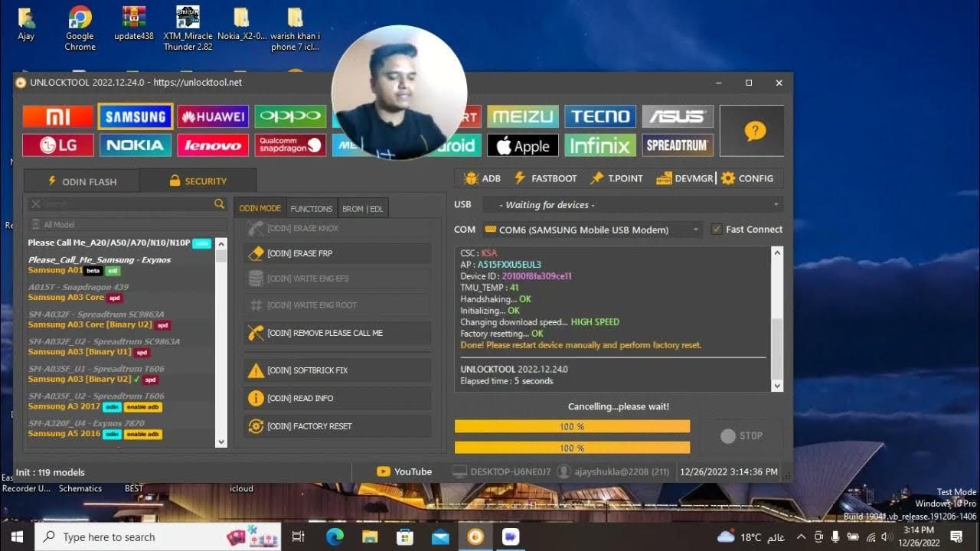The width and height of the screenshot is (980, 551).
Task: Toggle the Fast Connect checkbox
Action: [x=717, y=230]
